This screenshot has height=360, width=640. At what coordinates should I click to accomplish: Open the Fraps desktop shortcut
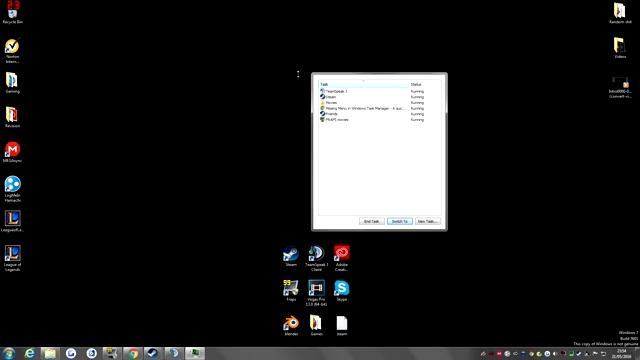[291, 291]
